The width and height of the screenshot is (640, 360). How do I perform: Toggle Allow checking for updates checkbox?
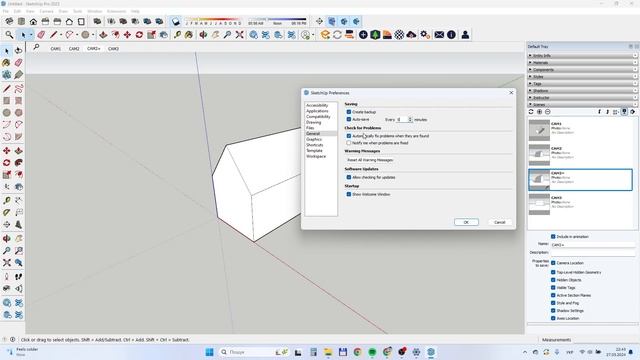tap(349, 178)
